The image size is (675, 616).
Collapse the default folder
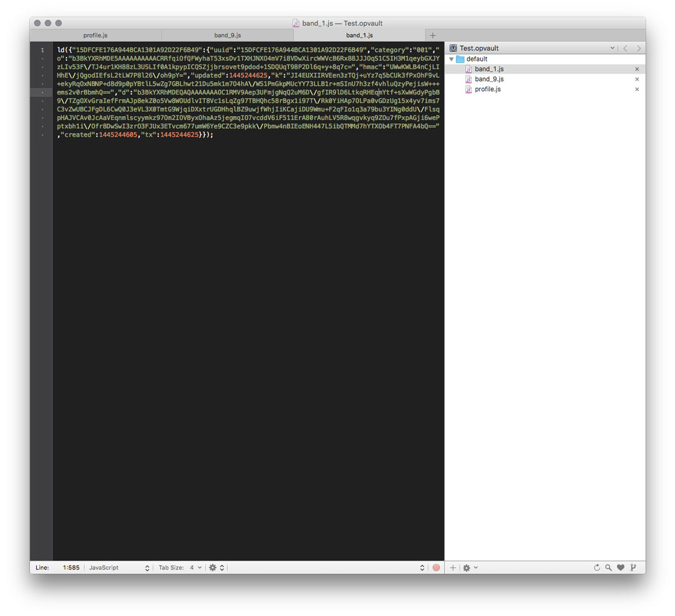pyautogui.click(x=451, y=59)
